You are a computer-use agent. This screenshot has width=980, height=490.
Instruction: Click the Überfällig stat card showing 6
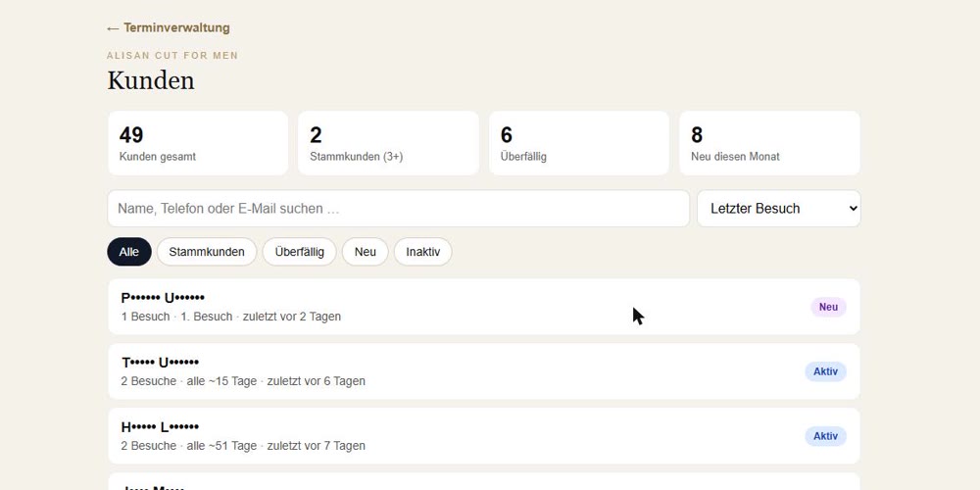tap(579, 143)
